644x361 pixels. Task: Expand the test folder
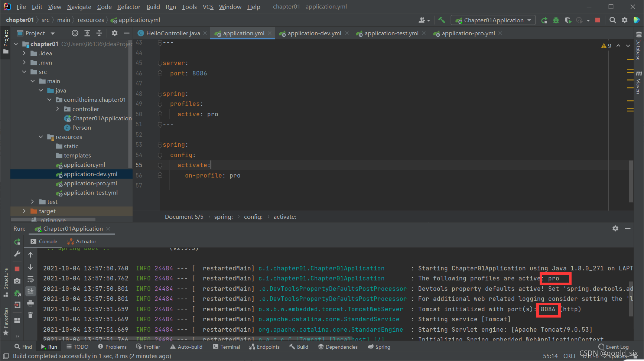[x=33, y=202]
